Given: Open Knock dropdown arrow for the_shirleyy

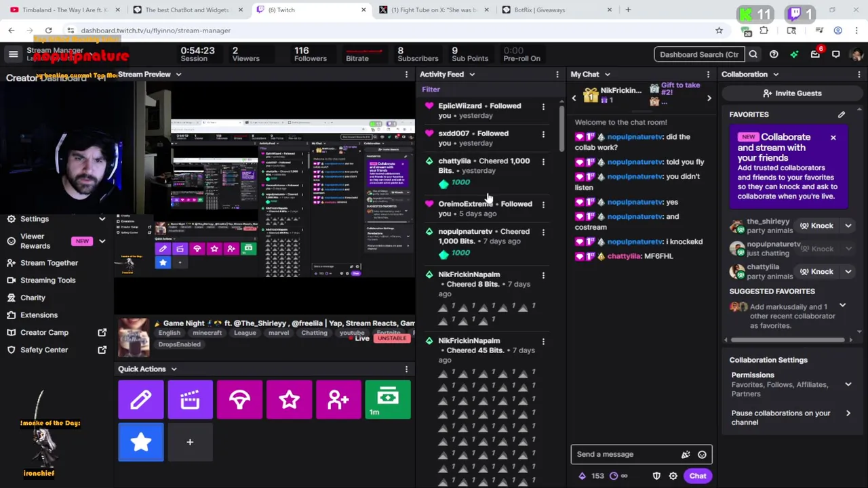Looking at the screenshot, I should 848,226.
